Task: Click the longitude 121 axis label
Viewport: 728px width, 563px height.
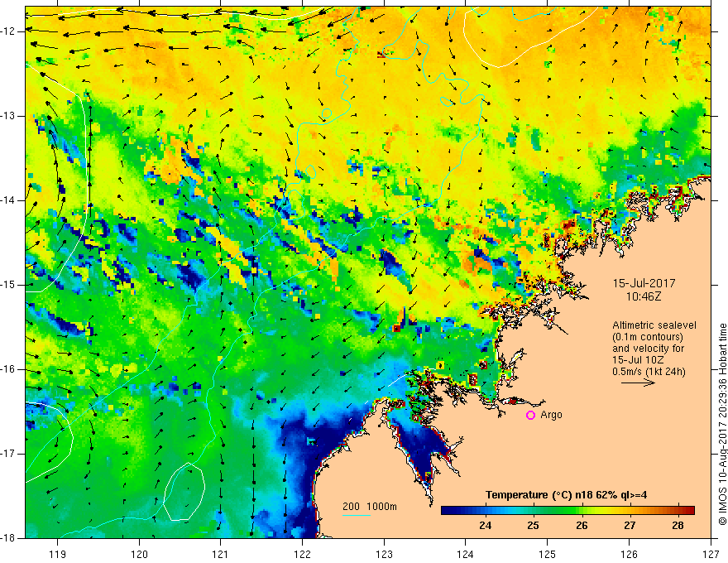Action: (x=221, y=554)
